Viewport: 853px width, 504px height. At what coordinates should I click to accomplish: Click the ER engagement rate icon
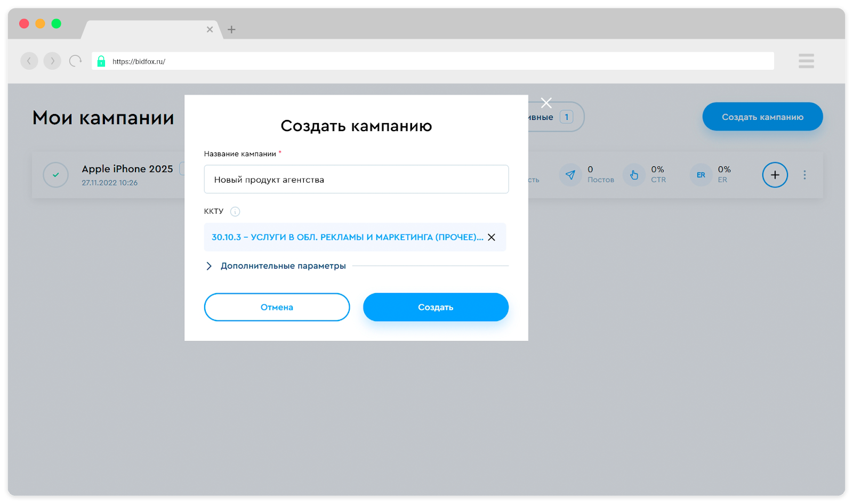(x=701, y=175)
